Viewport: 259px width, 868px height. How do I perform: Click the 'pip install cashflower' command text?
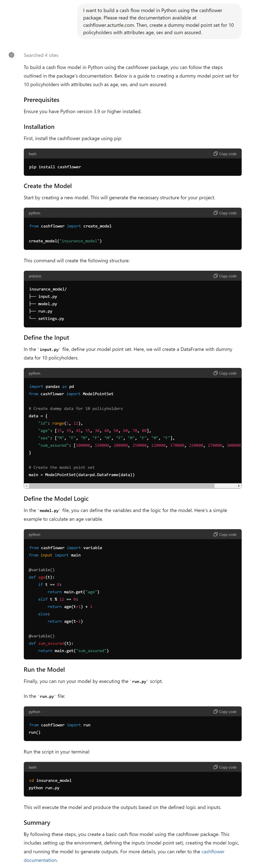[55, 167]
